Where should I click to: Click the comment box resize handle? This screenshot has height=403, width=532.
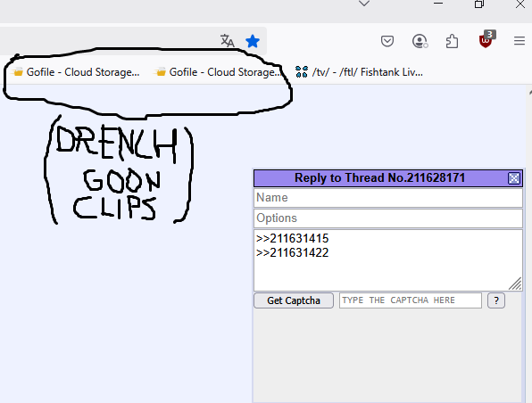click(x=515, y=284)
